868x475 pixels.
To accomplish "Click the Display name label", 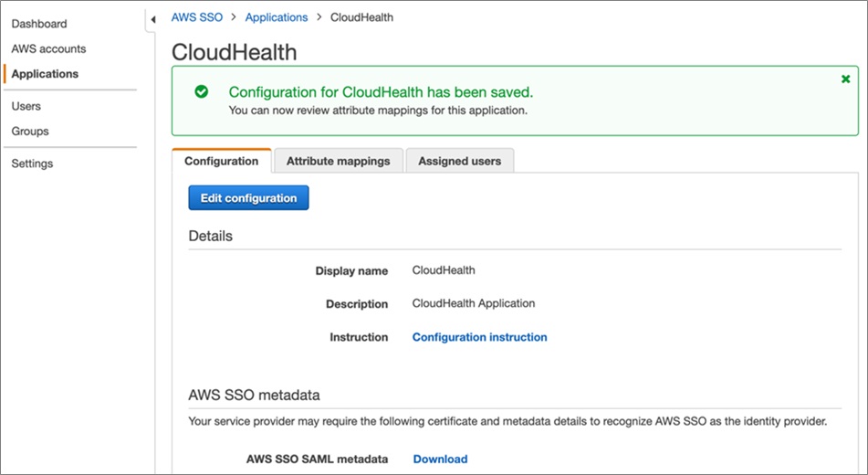I will tap(351, 271).
